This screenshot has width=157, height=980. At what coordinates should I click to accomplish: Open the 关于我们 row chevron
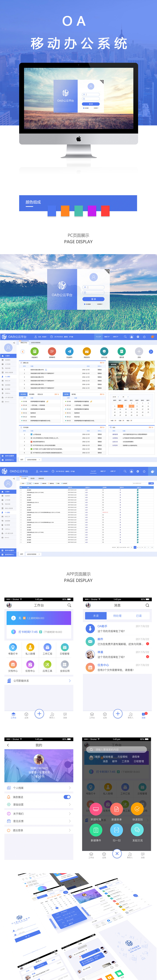coord(70,814)
